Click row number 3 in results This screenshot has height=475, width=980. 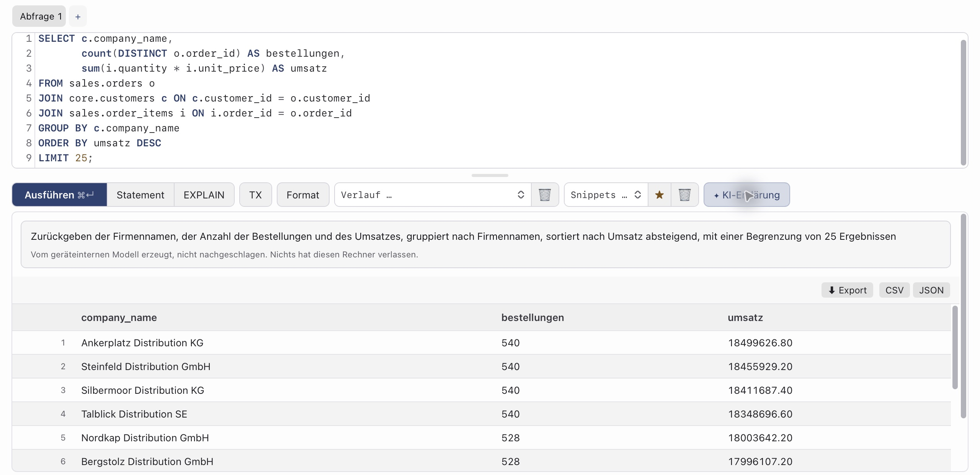click(63, 390)
